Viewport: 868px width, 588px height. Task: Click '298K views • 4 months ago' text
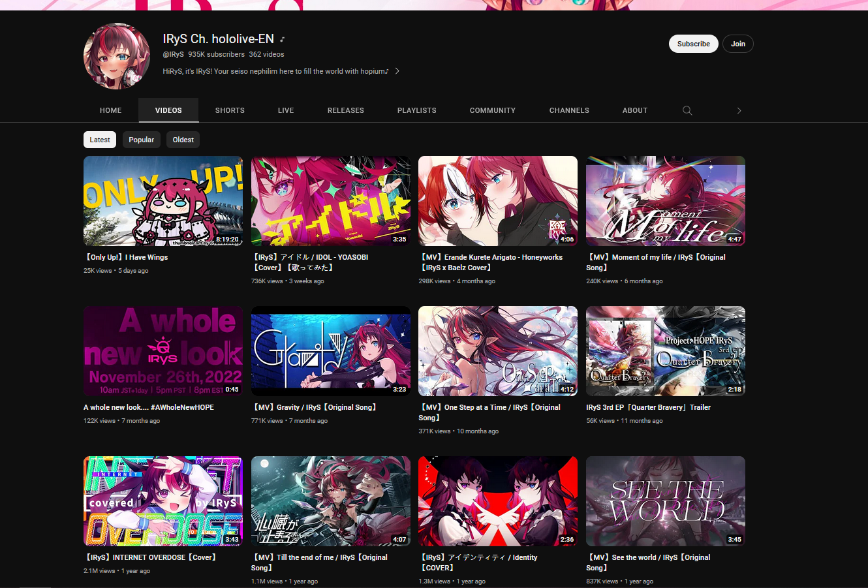[457, 281]
